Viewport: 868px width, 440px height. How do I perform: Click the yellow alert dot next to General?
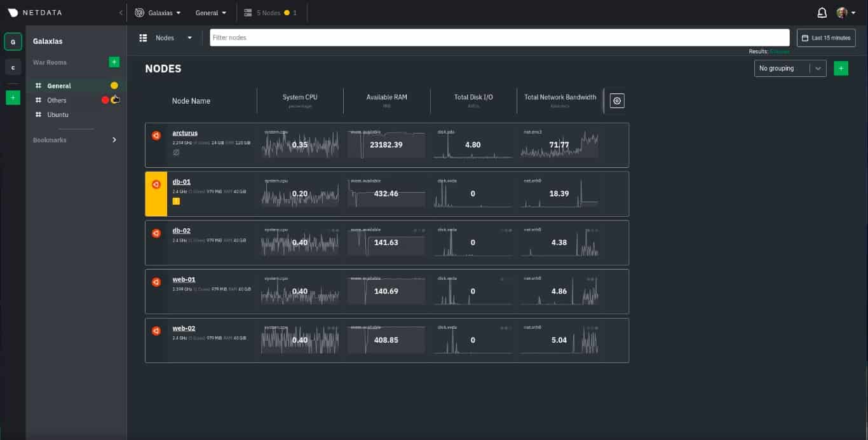pyautogui.click(x=114, y=86)
